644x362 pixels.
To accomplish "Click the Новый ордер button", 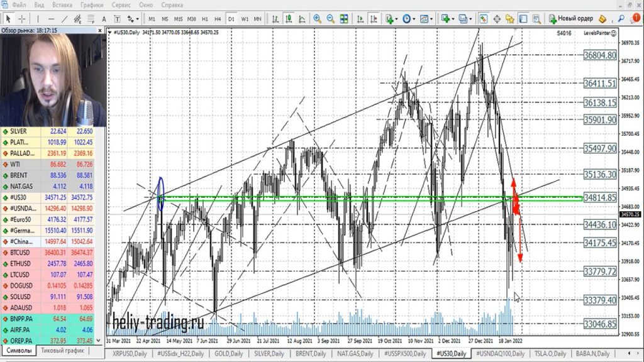I will coord(570,19).
